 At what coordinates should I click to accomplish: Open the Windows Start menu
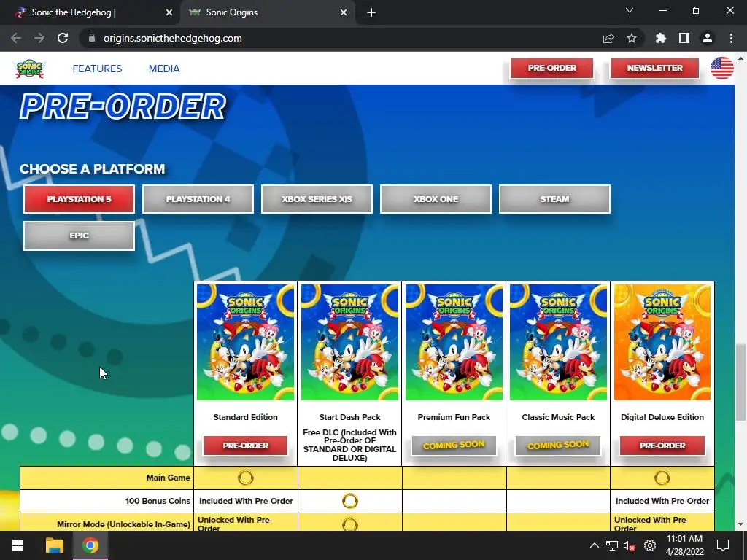pos(18,545)
